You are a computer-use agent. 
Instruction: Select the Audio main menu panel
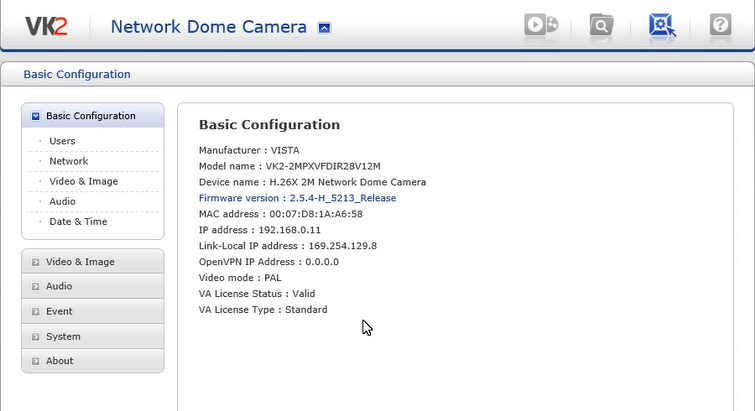click(93, 286)
